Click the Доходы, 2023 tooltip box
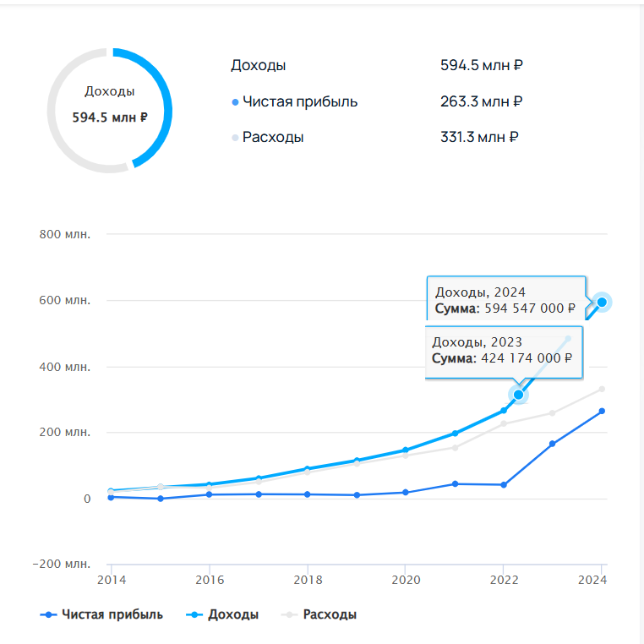Image resolution: width=644 pixels, height=644 pixels. coord(502,349)
